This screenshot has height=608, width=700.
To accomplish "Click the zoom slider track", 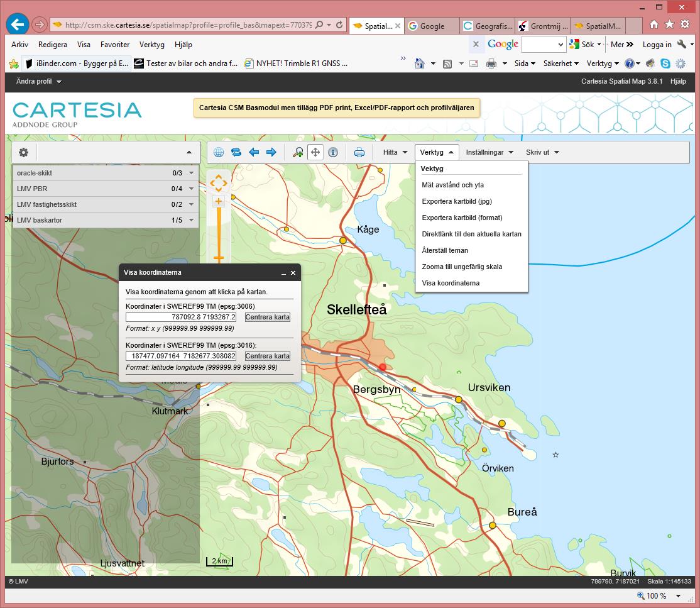I will tap(219, 230).
